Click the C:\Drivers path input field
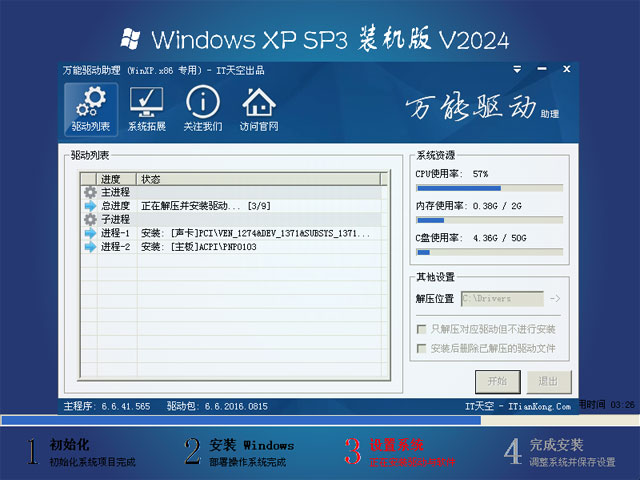Screen dimensions: 640x480 [x=502, y=299]
